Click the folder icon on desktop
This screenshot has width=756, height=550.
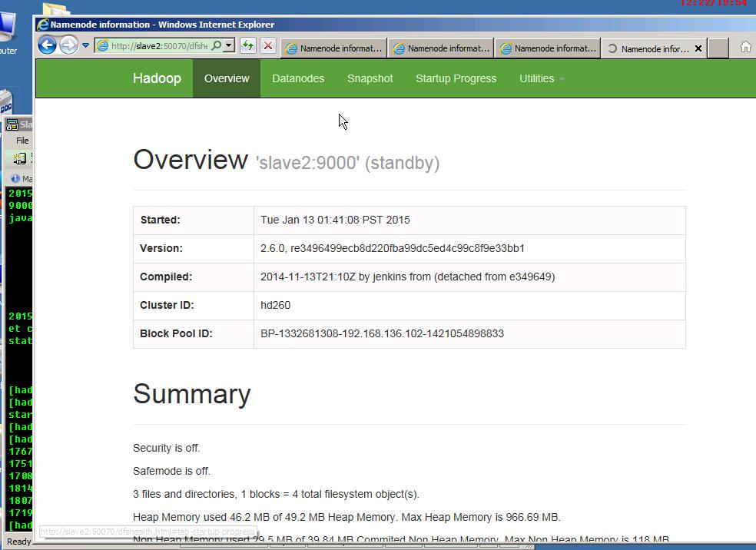tap(55, 8)
